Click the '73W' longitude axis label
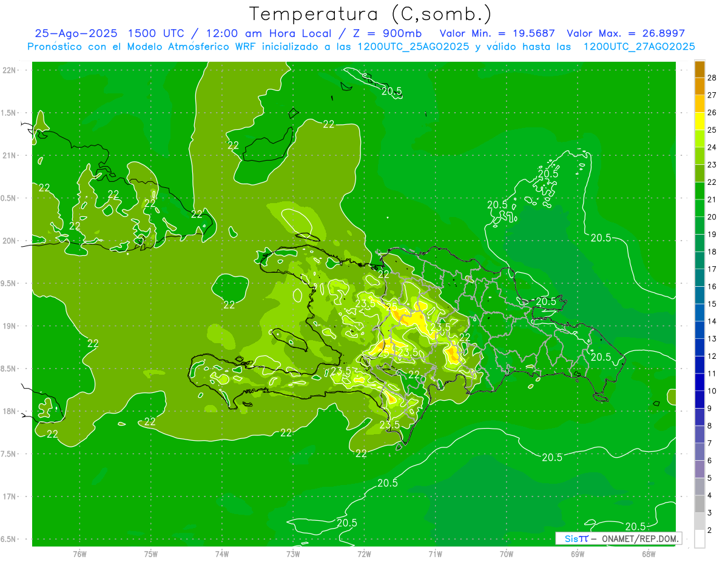The height and width of the screenshot is (562, 728). [293, 554]
